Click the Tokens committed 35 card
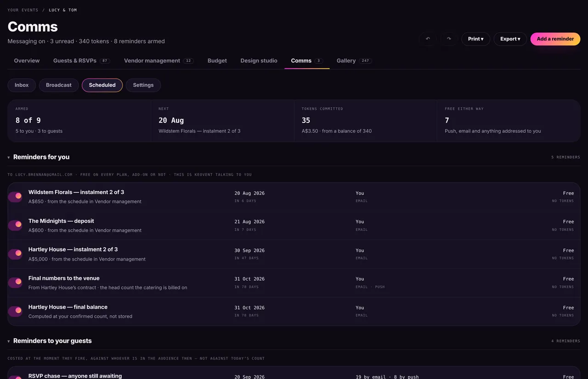 click(x=366, y=121)
